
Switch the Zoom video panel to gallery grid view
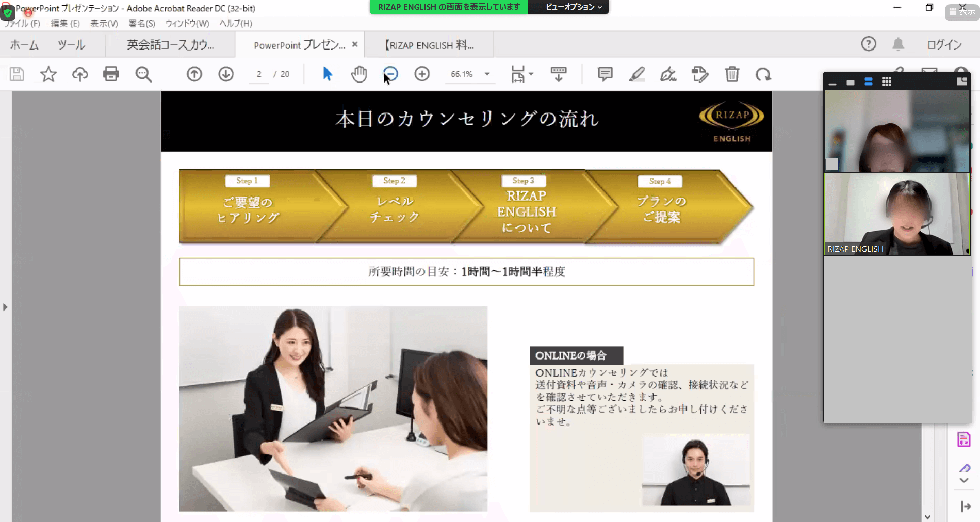tap(887, 81)
